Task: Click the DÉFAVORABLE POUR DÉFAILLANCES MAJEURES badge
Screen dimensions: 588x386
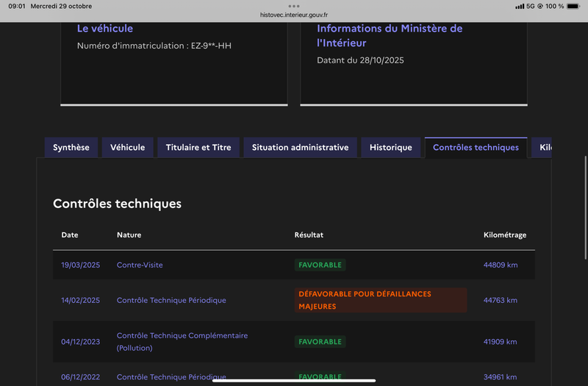Action: pyautogui.click(x=380, y=300)
